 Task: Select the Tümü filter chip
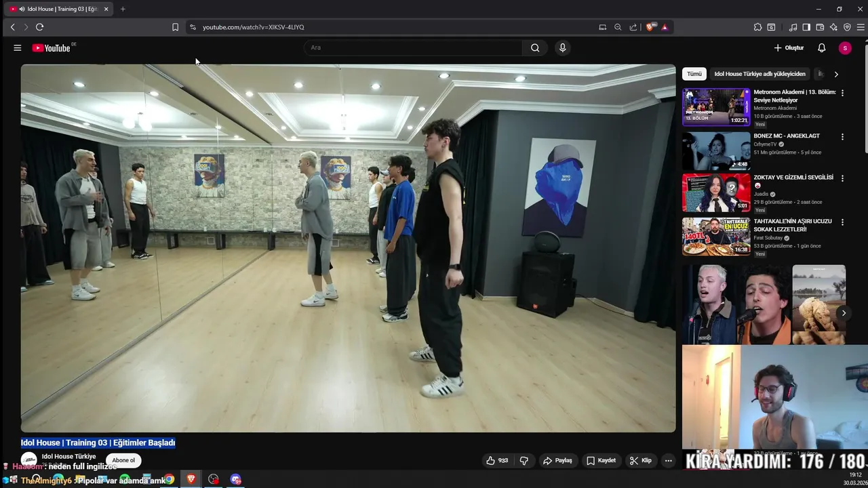tap(694, 74)
